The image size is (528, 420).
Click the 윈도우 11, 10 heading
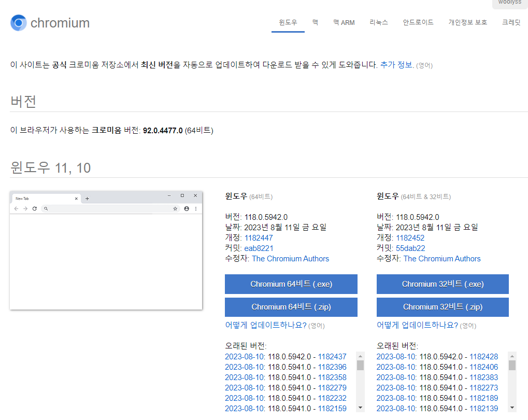click(50, 167)
